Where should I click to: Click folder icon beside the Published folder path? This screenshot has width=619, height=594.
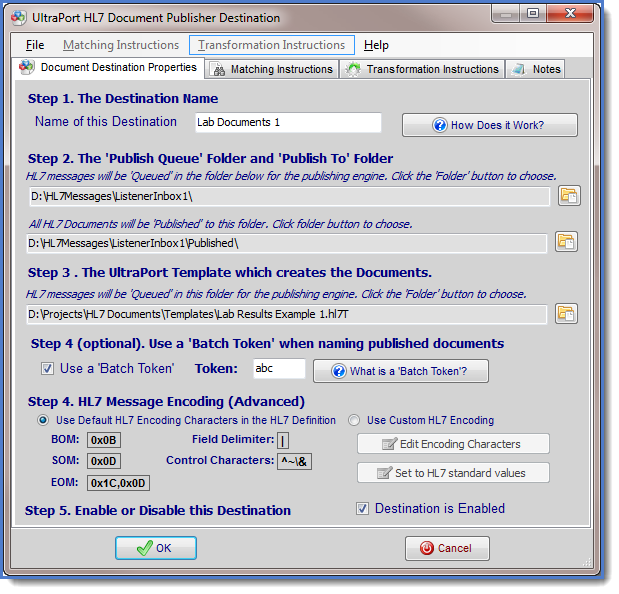[566, 242]
